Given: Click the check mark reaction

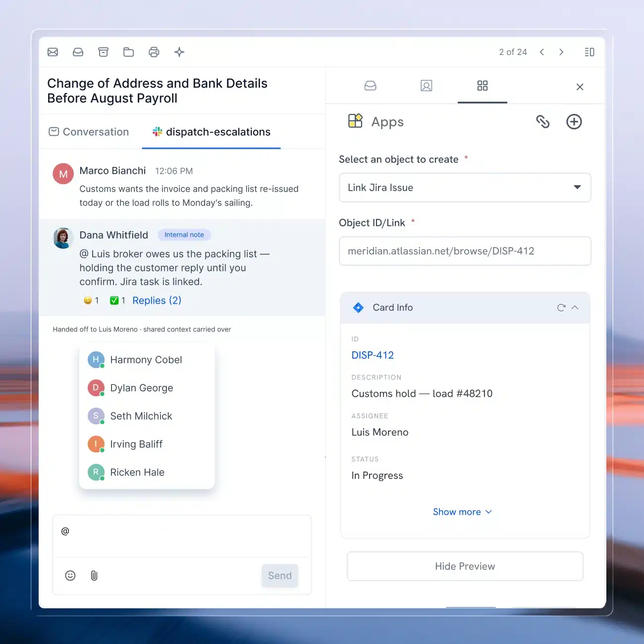Looking at the screenshot, I should (x=118, y=301).
